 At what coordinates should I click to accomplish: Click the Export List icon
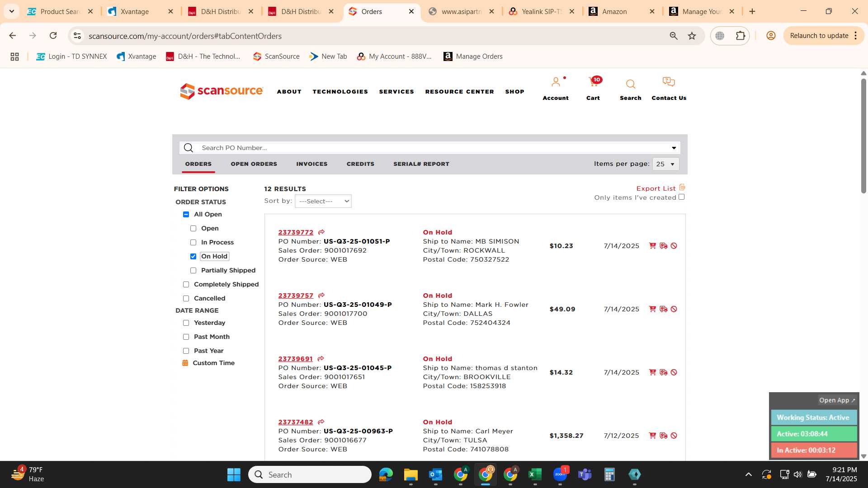[x=682, y=188]
